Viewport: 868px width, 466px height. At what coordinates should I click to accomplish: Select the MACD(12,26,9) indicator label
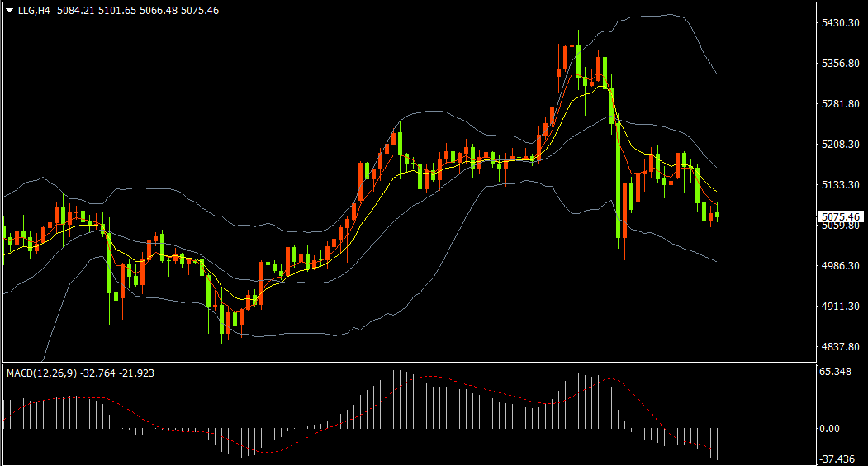click(x=41, y=373)
